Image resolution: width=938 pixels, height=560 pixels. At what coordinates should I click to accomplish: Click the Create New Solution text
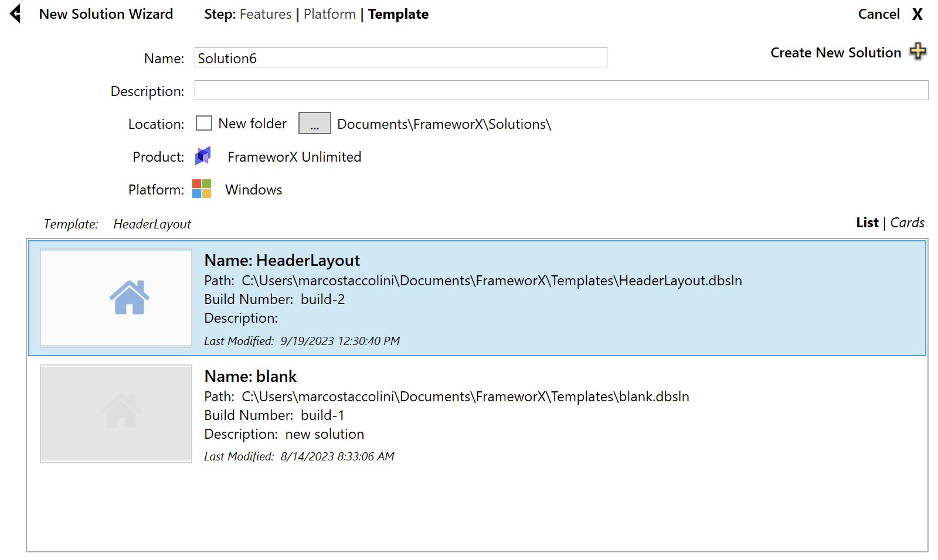pos(835,53)
